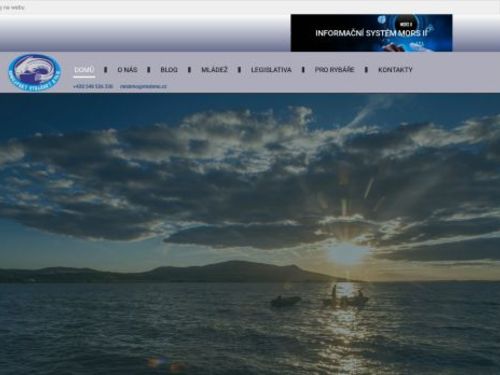Viewport: 500px width, 375px height.
Task: Click the setting sun in hero image
Action: tap(347, 254)
